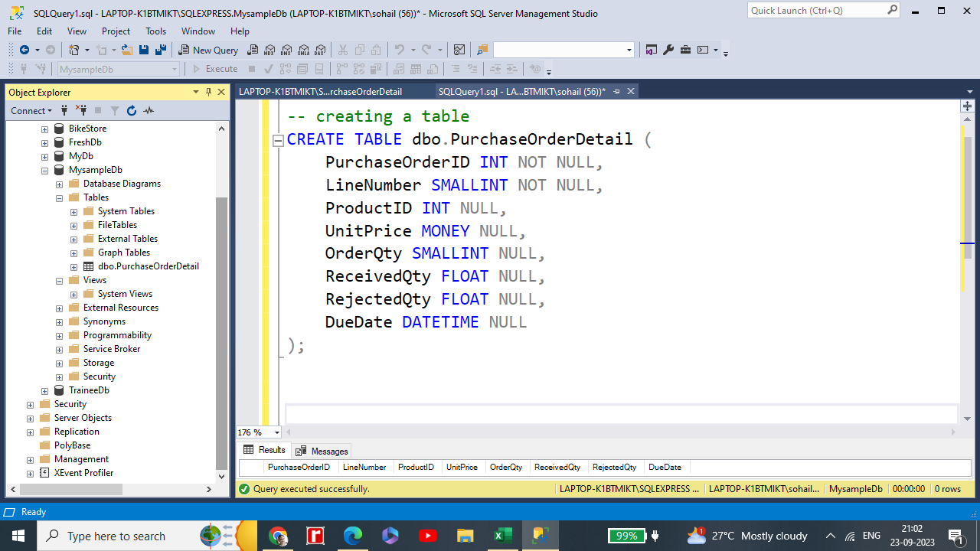Open the File menu
This screenshot has height=551, width=980.
click(15, 31)
